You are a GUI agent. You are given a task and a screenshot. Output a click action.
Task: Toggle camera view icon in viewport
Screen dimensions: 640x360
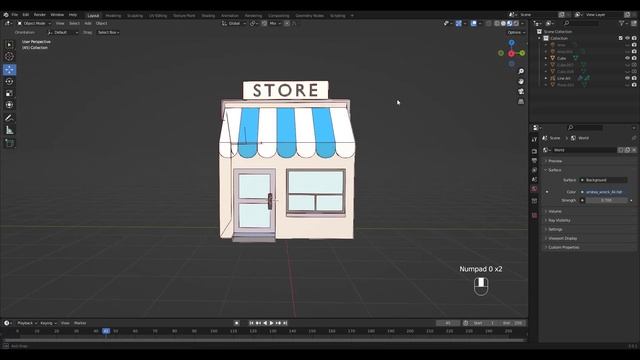pos(521,91)
